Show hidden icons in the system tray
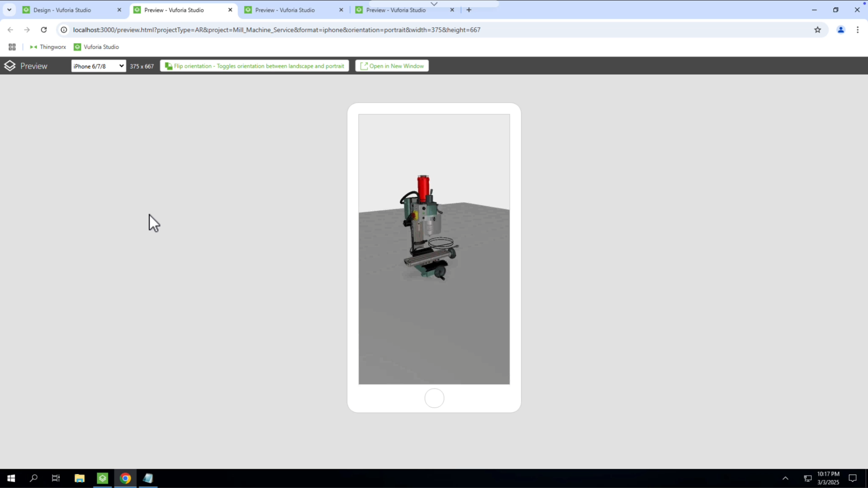This screenshot has width=868, height=488. [786, 478]
